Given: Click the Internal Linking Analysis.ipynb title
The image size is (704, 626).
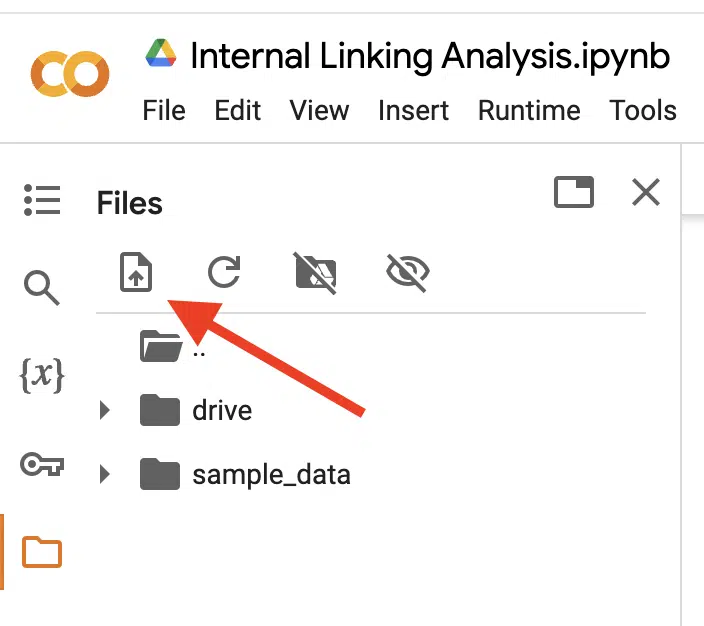Looking at the screenshot, I should pos(430,57).
